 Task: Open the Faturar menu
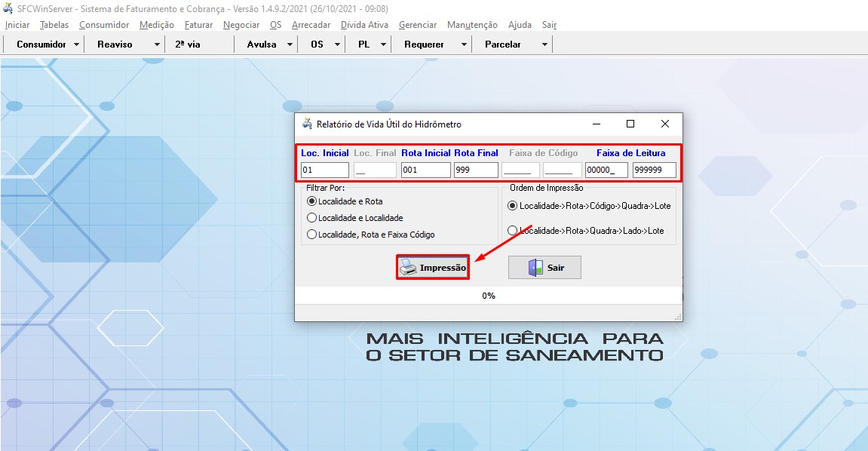[x=198, y=25]
